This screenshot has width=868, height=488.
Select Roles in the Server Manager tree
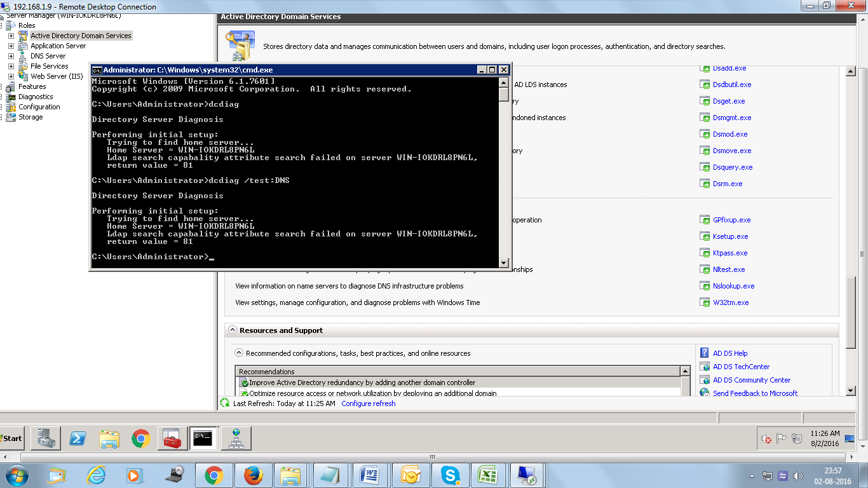pos(27,25)
